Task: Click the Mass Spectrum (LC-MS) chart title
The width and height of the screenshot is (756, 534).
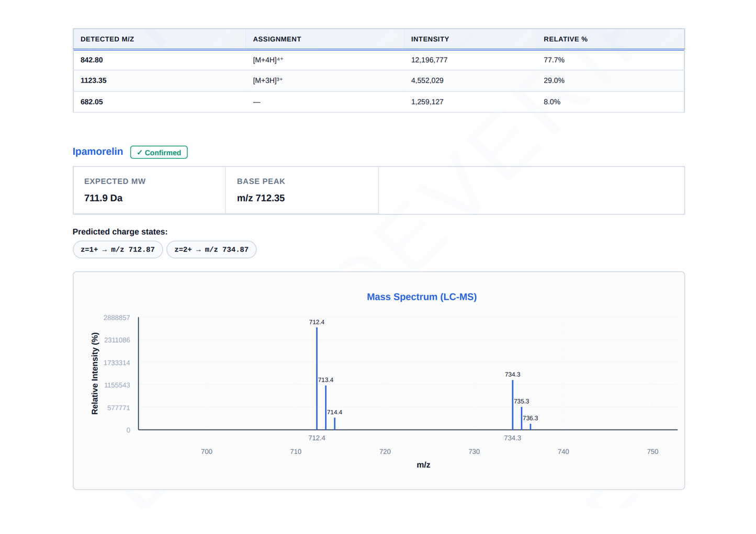Action: (x=422, y=297)
